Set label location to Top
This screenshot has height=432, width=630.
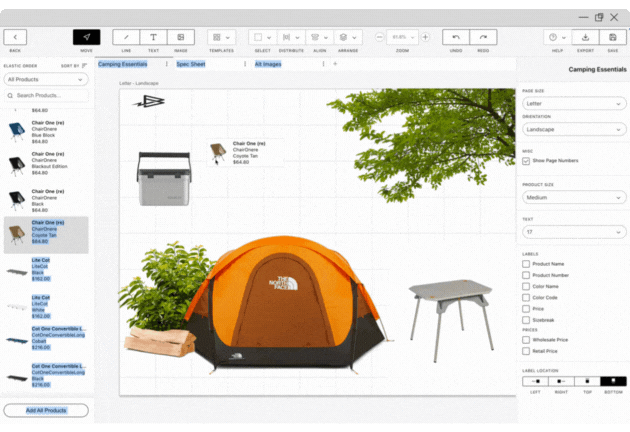(587, 381)
